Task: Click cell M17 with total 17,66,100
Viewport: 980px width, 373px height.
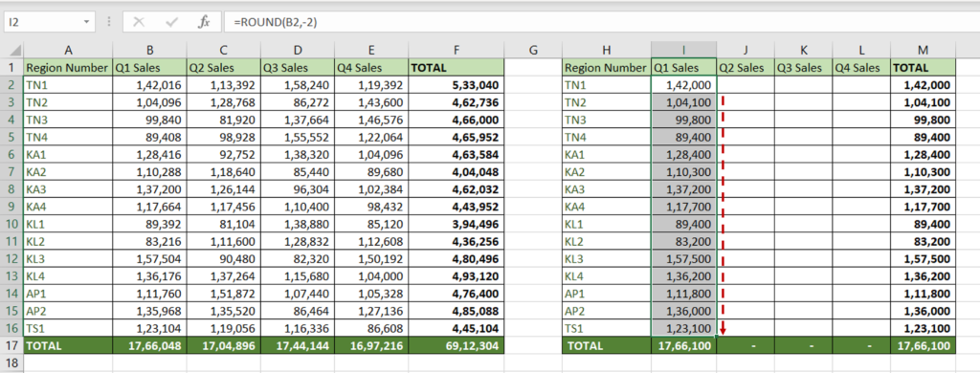Action: [x=924, y=345]
